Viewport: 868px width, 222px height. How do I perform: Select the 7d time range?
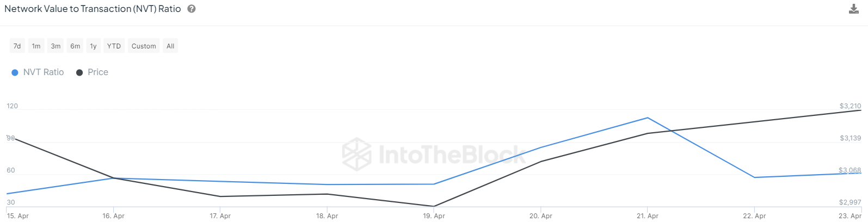tap(17, 46)
